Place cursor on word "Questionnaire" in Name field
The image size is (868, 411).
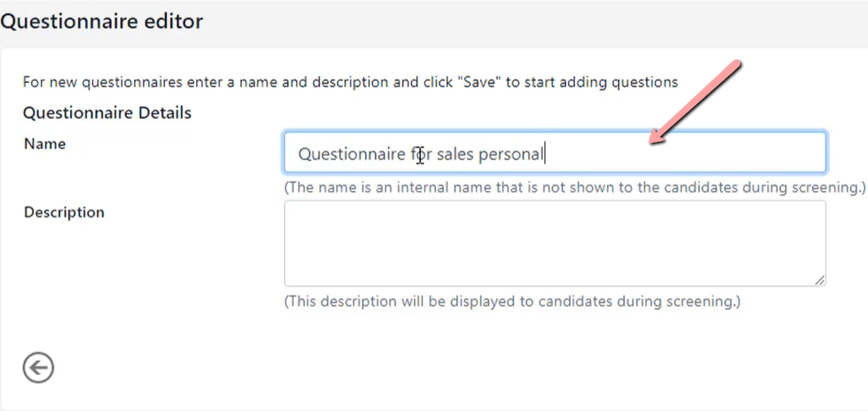click(351, 154)
